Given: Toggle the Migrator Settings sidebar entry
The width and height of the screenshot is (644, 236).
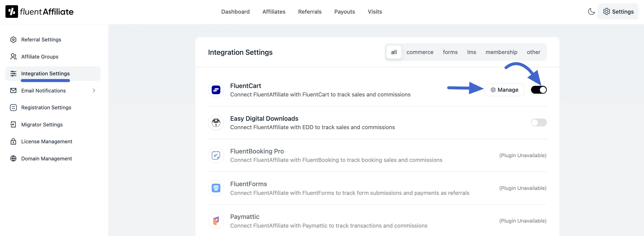Looking at the screenshot, I should tap(42, 124).
